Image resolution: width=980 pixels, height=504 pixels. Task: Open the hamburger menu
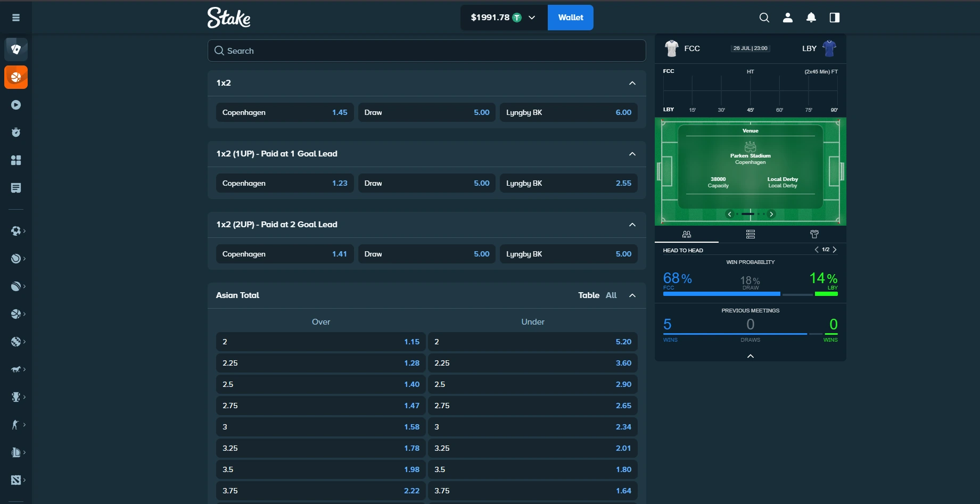coord(16,18)
